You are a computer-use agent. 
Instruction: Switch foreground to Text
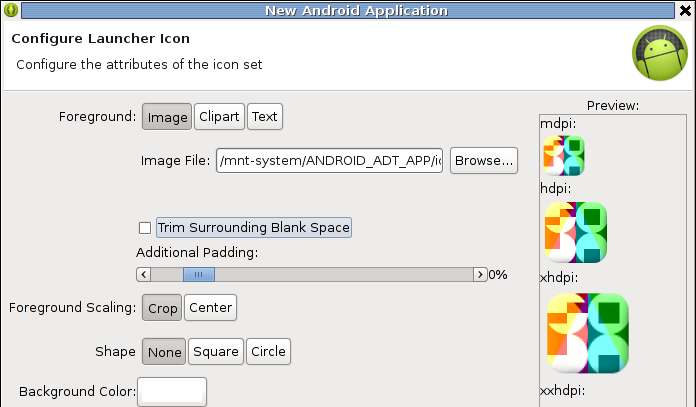265,117
